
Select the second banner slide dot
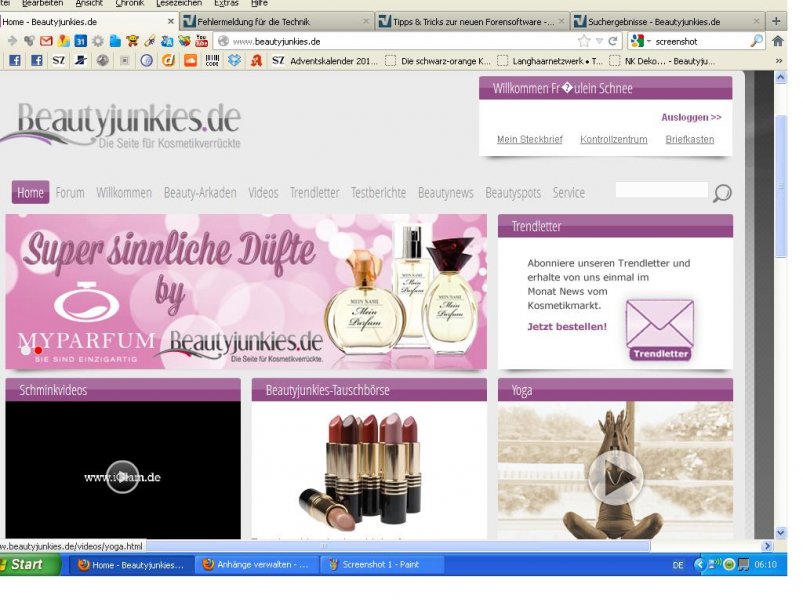coord(39,350)
